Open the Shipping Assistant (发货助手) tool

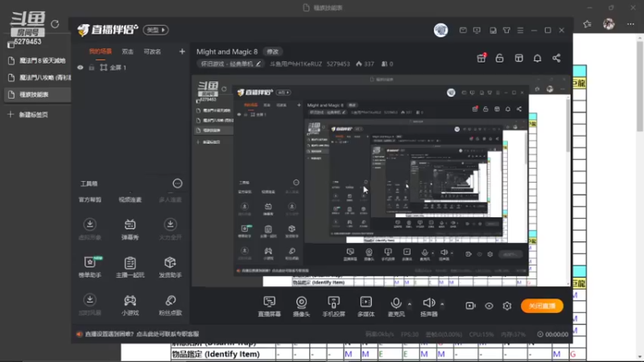[x=170, y=267]
